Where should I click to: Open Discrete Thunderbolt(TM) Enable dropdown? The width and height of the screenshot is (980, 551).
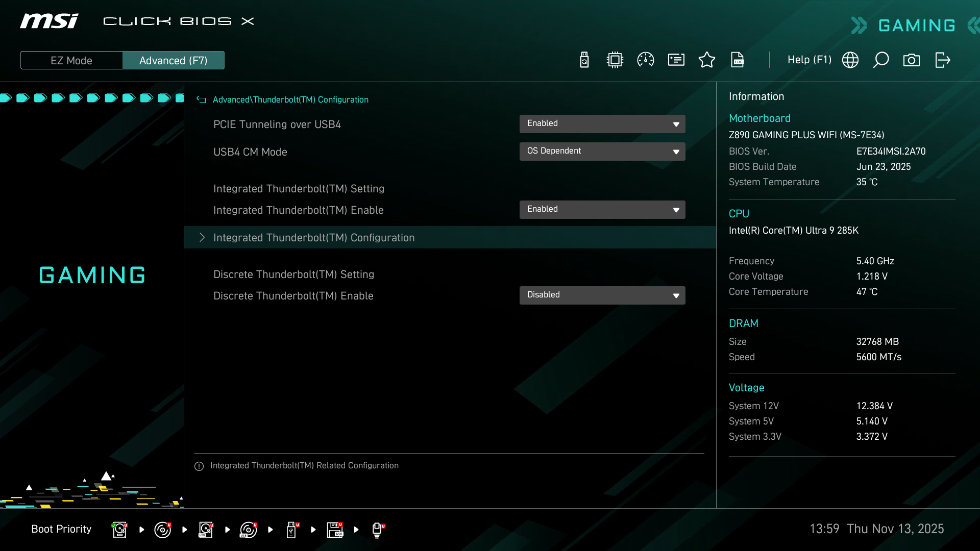(x=602, y=295)
